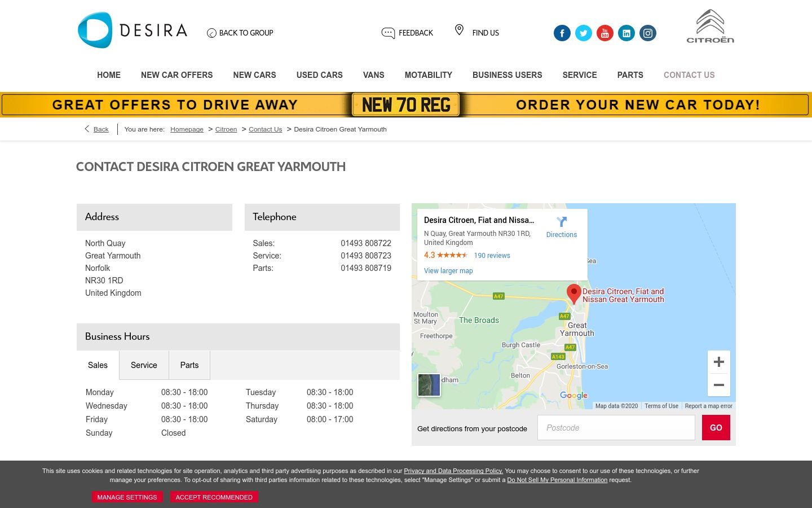The width and height of the screenshot is (812, 508).
Task: Click the FEEDBACK link text
Action: pyautogui.click(x=416, y=33)
